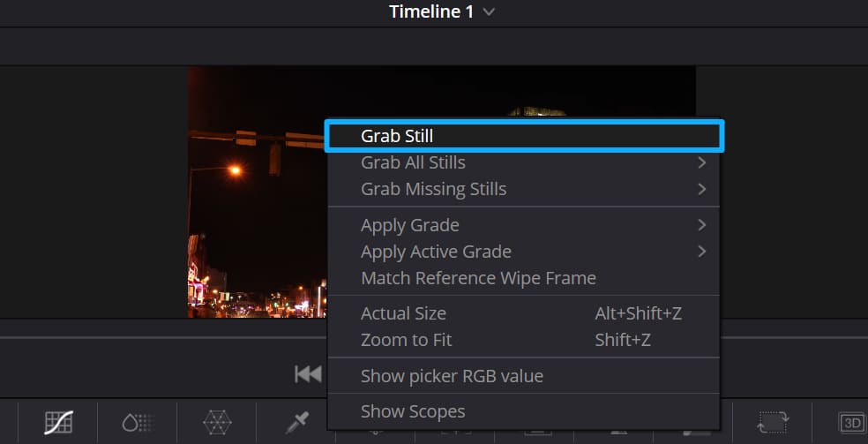
Task: Select the Qualifier eyedropper icon
Action: click(296, 424)
